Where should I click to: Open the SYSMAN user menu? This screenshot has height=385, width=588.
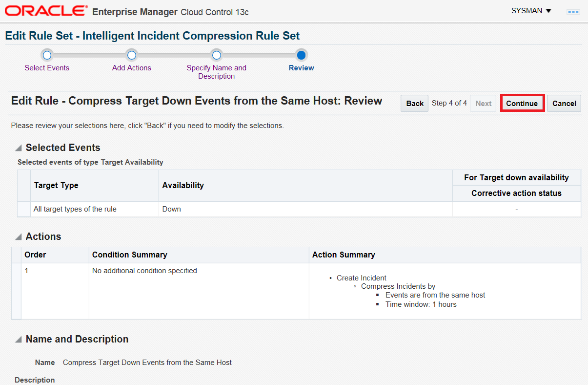[x=531, y=11]
